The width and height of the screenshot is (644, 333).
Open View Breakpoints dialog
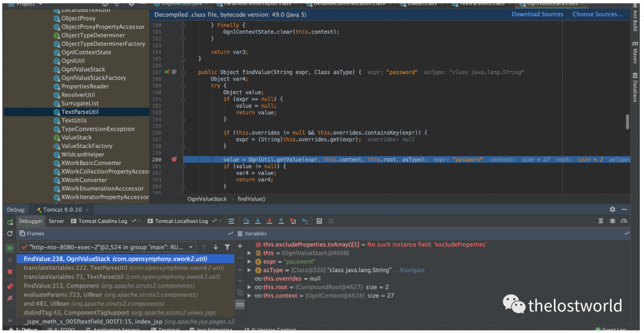tap(10, 285)
